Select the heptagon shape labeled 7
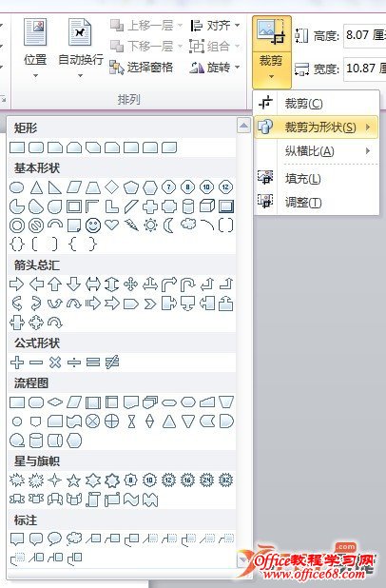Image resolution: width=386 pixels, height=588 pixels. point(169,187)
